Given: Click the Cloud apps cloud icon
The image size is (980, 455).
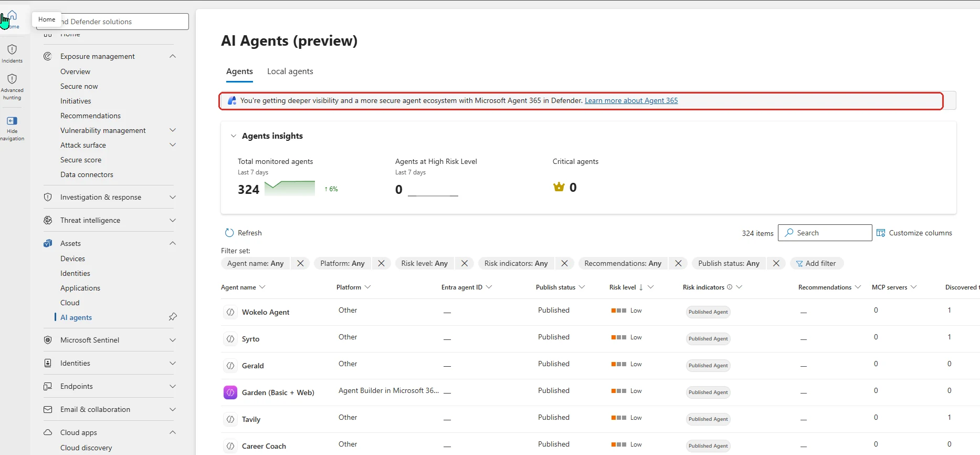Looking at the screenshot, I should pos(48,432).
